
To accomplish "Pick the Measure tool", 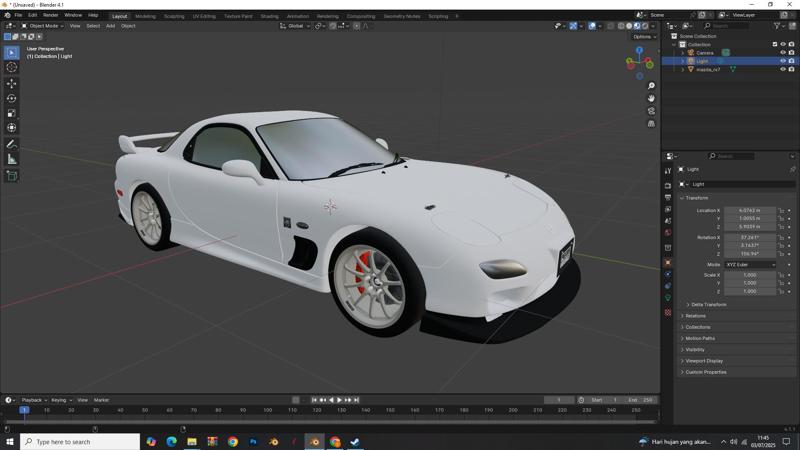I will tap(12, 159).
